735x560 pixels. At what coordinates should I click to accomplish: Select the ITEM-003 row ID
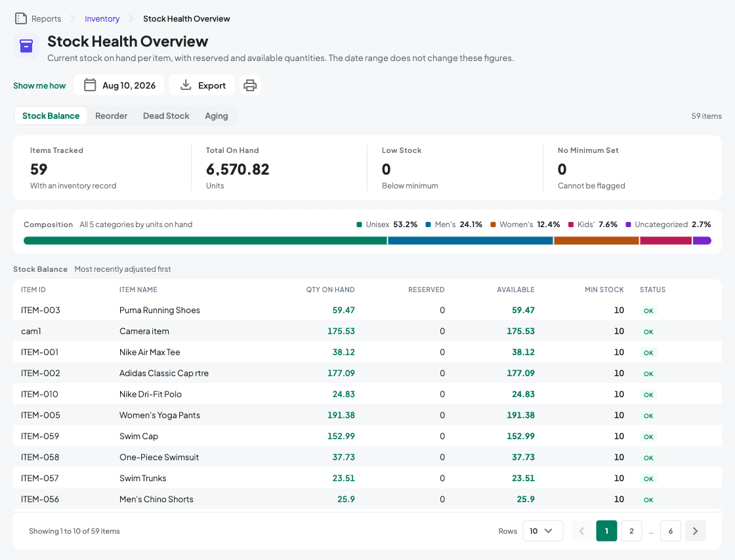40,310
